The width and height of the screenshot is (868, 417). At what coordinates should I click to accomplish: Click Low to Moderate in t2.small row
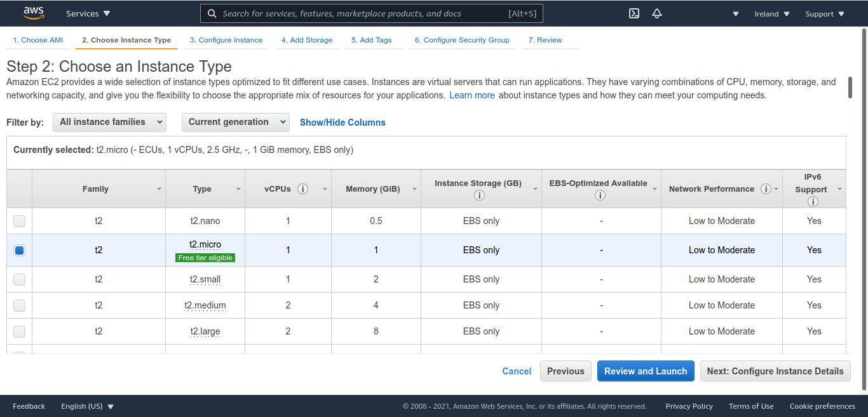click(x=722, y=279)
